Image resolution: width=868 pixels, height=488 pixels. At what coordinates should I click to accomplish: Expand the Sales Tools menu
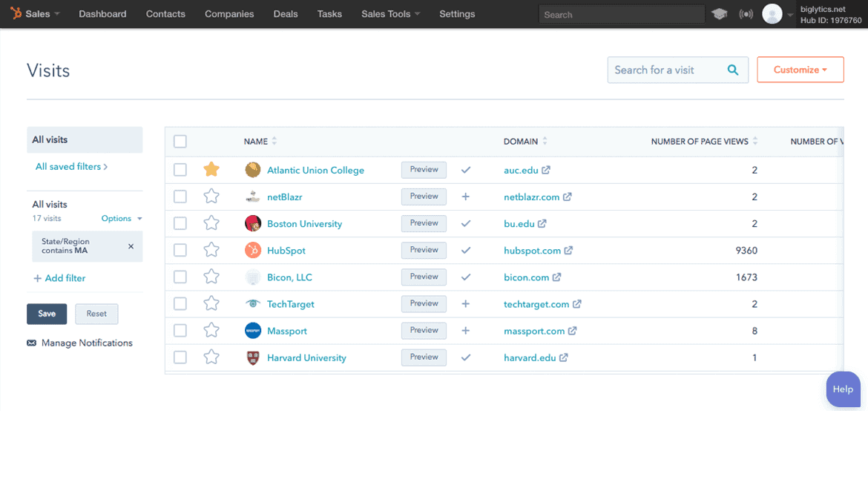click(x=391, y=14)
